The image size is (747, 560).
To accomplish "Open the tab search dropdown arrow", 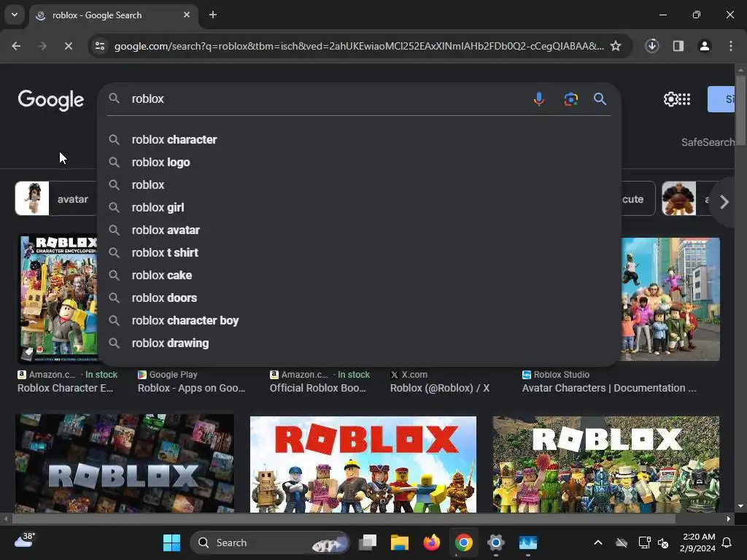I will pyautogui.click(x=15, y=15).
